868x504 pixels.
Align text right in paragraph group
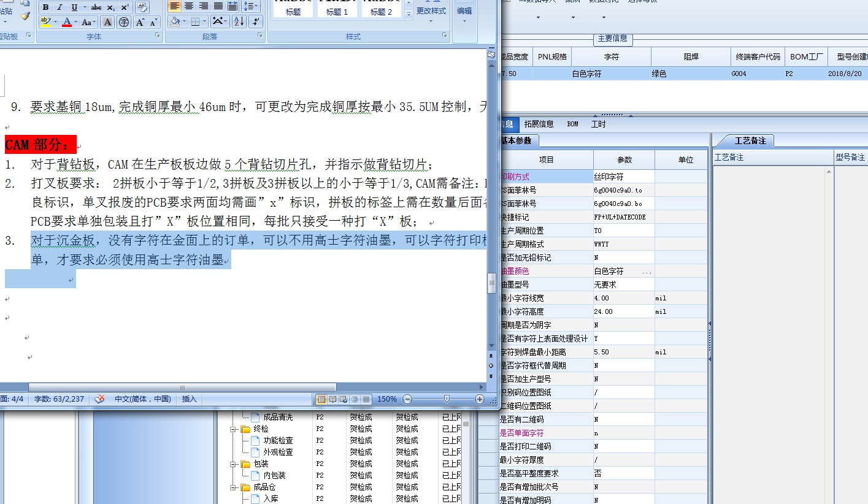click(x=204, y=6)
